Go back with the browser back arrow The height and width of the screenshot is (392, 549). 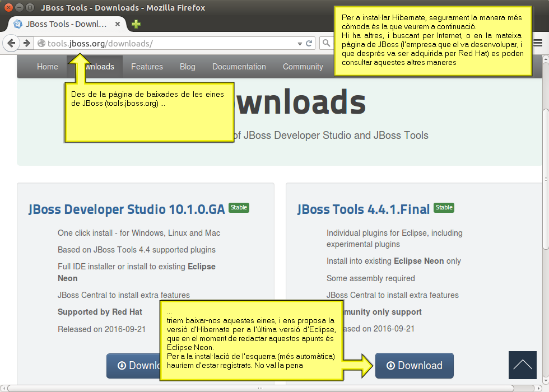click(x=11, y=44)
